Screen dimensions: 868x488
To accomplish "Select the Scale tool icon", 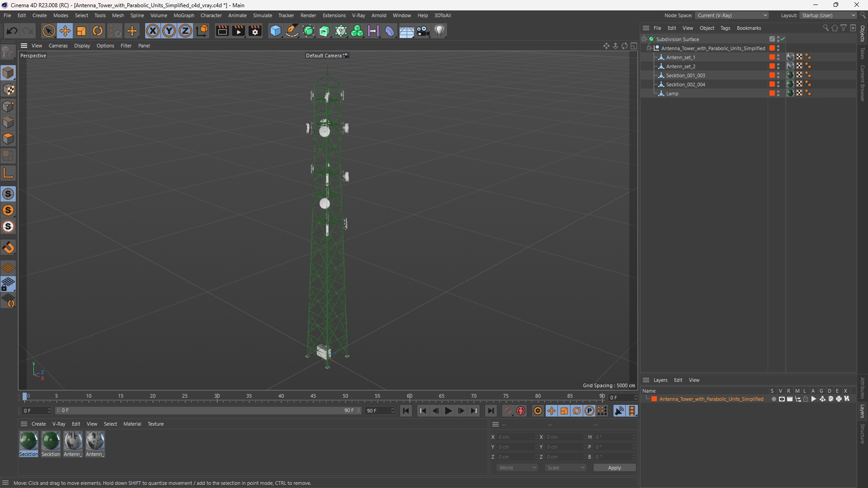I will click(x=81, y=31).
